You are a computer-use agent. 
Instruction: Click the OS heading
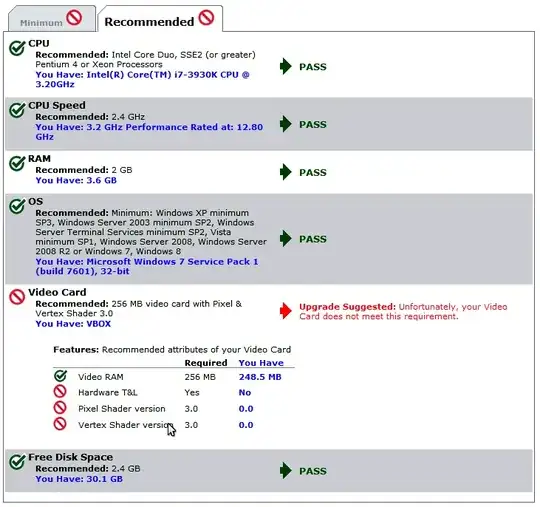tap(36, 201)
